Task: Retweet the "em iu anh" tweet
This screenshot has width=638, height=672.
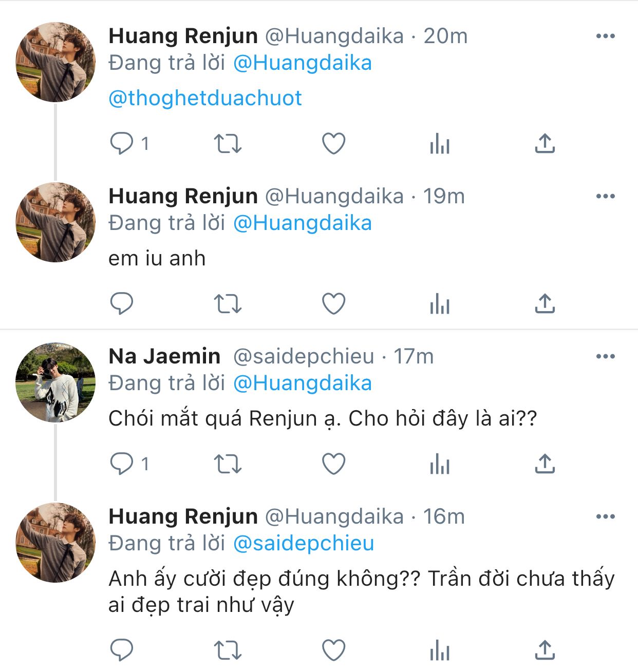Action: tap(228, 303)
